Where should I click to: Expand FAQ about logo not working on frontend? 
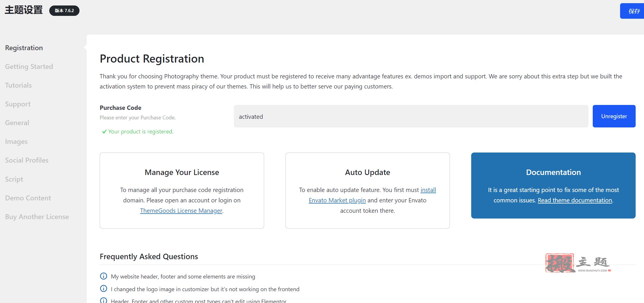pos(205,289)
